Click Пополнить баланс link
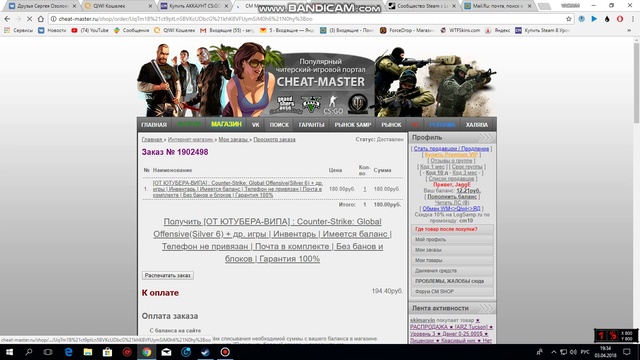The height and width of the screenshot is (360, 640). (x=452, y=196)
